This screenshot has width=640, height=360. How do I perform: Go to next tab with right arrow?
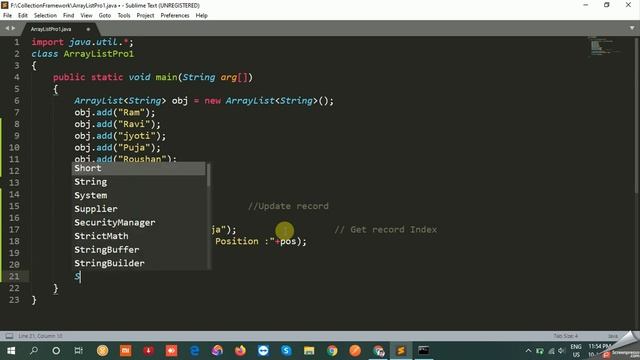[x=13, y=28]
